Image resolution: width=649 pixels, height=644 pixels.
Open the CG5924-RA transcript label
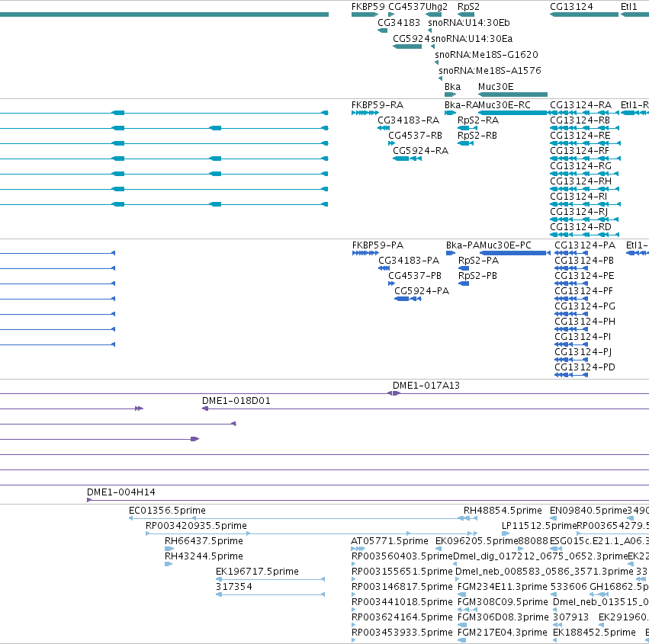click(420, 151)
